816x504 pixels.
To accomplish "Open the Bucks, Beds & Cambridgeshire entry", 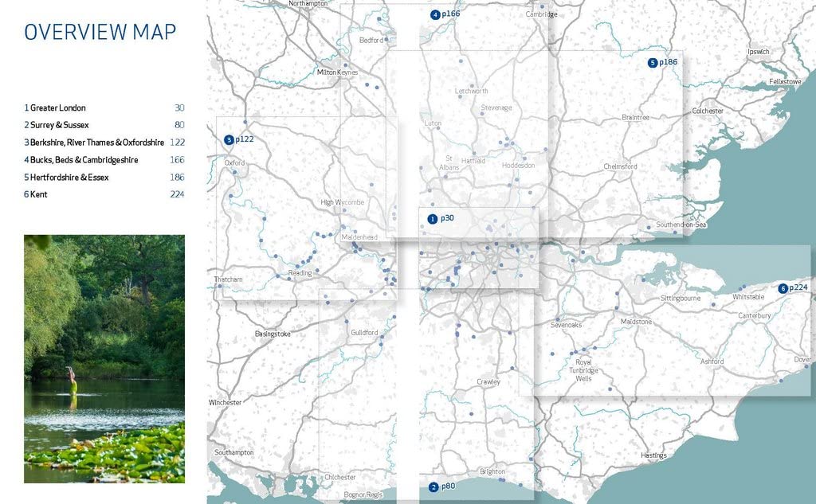I will click(83, 160).
